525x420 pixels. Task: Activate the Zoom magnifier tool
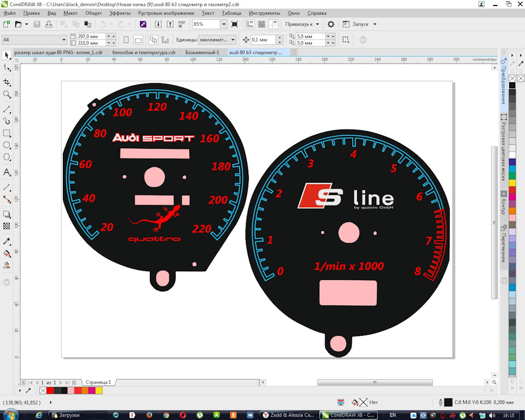pos(7,94)
